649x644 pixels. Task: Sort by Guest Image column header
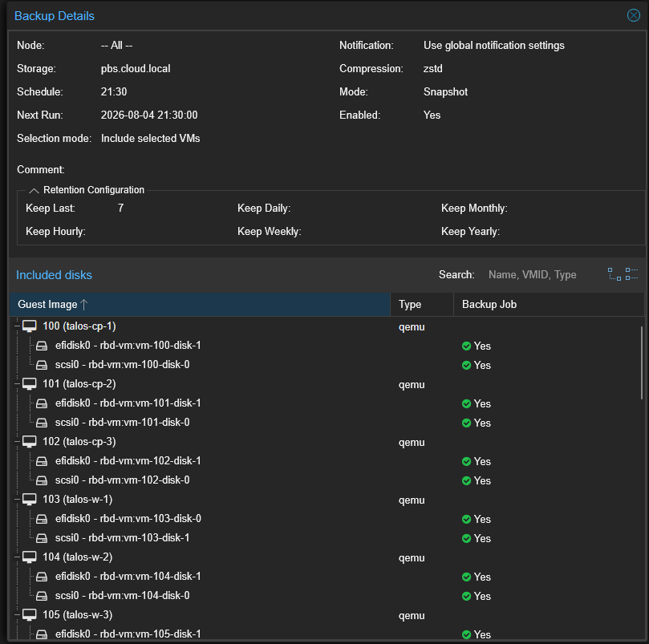[200, 305]
